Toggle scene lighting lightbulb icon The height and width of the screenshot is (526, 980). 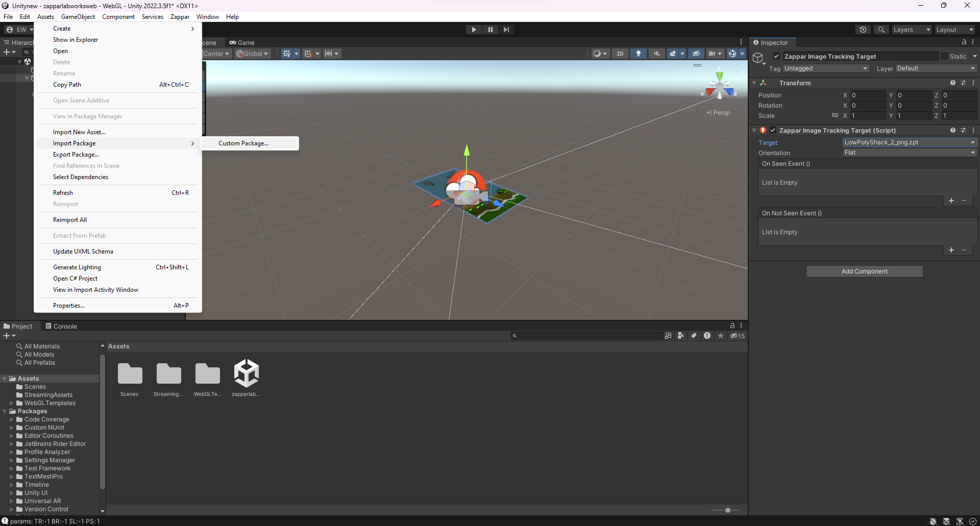click(639, 54)
